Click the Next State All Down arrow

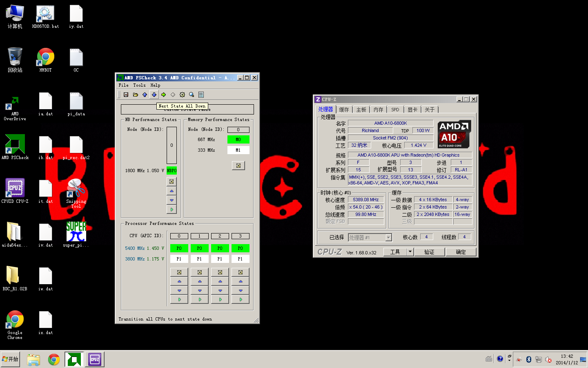pos(154,94)
